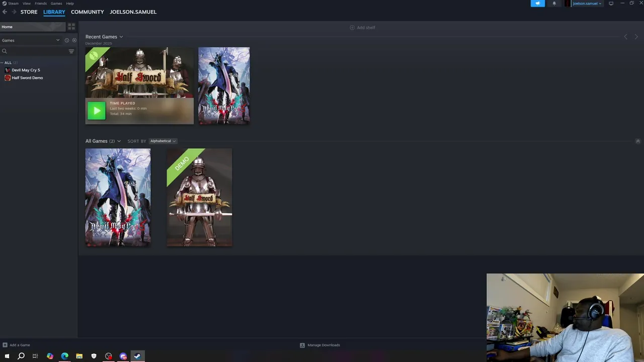Open the notifications bell

point(554,4)
